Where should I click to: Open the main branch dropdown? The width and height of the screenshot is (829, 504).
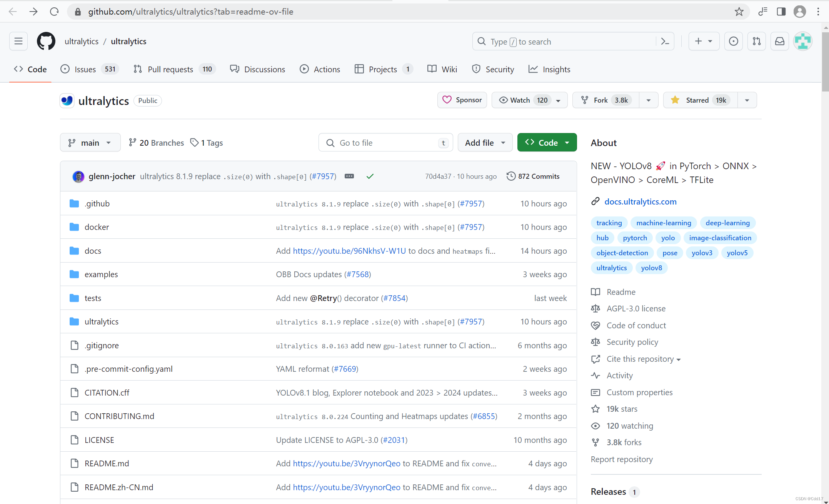point(90,143)
